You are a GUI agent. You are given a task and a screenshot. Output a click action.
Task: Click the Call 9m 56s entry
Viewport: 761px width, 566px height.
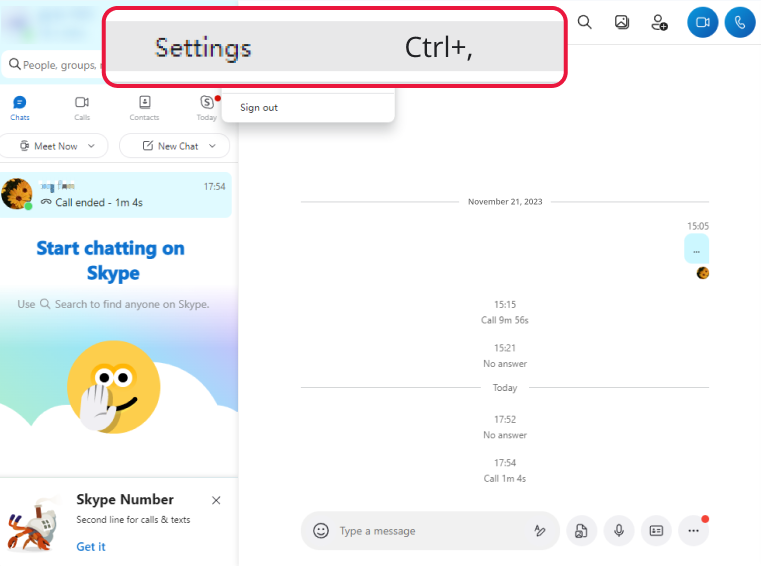[x=505, y=320]
